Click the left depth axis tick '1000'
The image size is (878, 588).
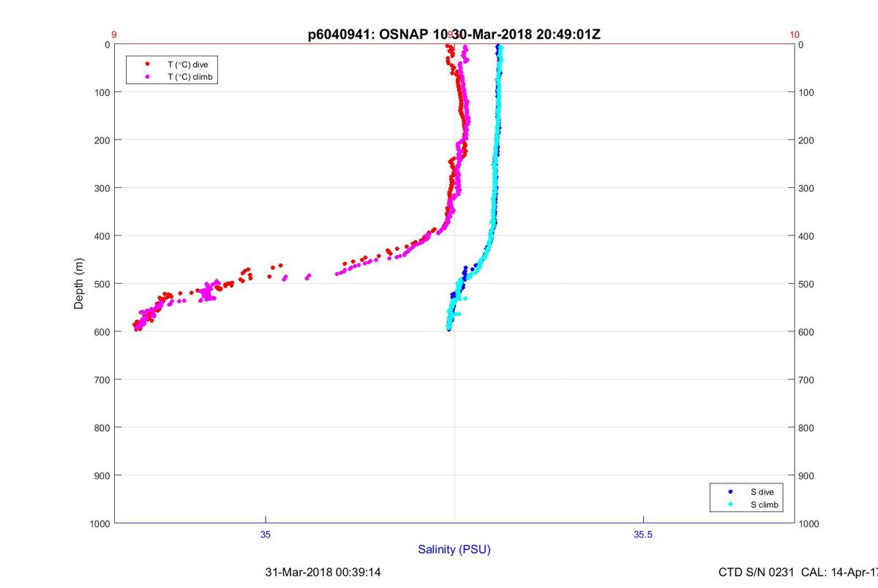pyautogui.click(x=100, y=524)
